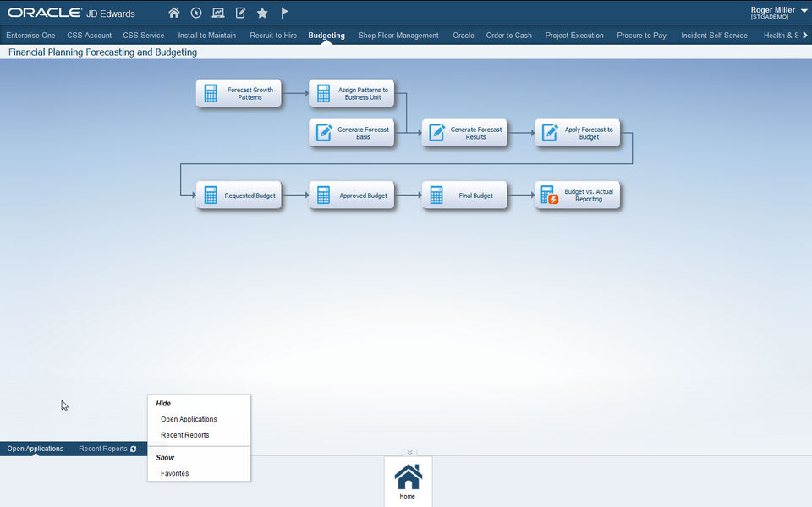Collapse the carousel with double-chevron handle
Image resolution: width=812 pixels, height=507 pixels.
[409, 453]
